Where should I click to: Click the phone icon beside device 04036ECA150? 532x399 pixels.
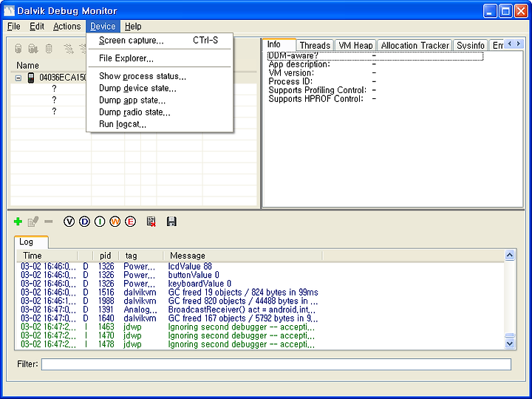(x=31, y=78)
